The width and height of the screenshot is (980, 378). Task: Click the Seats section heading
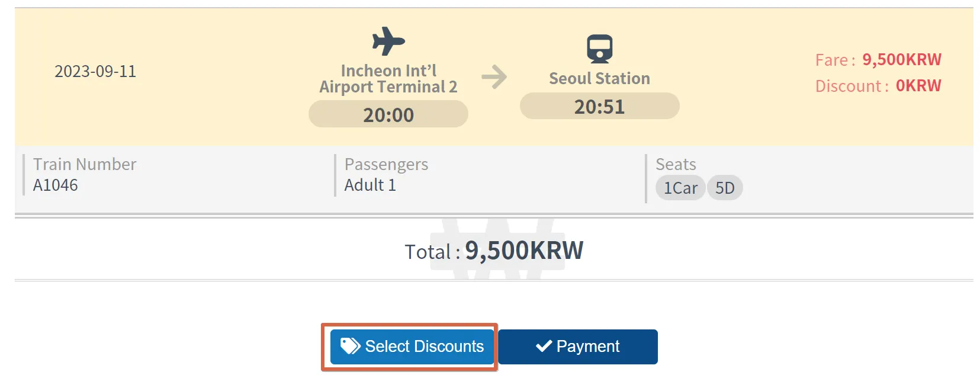pos(676,164)
